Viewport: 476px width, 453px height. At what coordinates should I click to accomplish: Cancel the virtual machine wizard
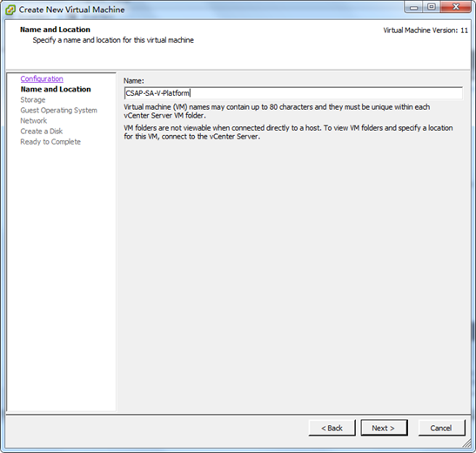tap(441, 428)
